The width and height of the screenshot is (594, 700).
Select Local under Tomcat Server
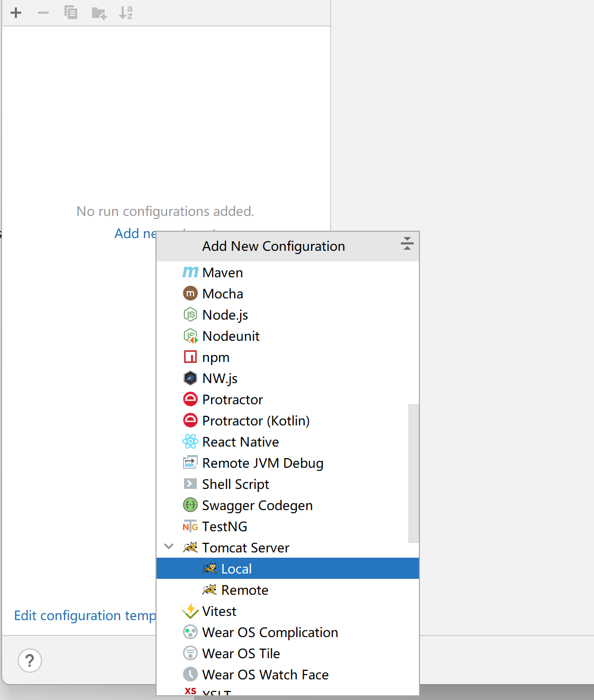coord(236,569)
